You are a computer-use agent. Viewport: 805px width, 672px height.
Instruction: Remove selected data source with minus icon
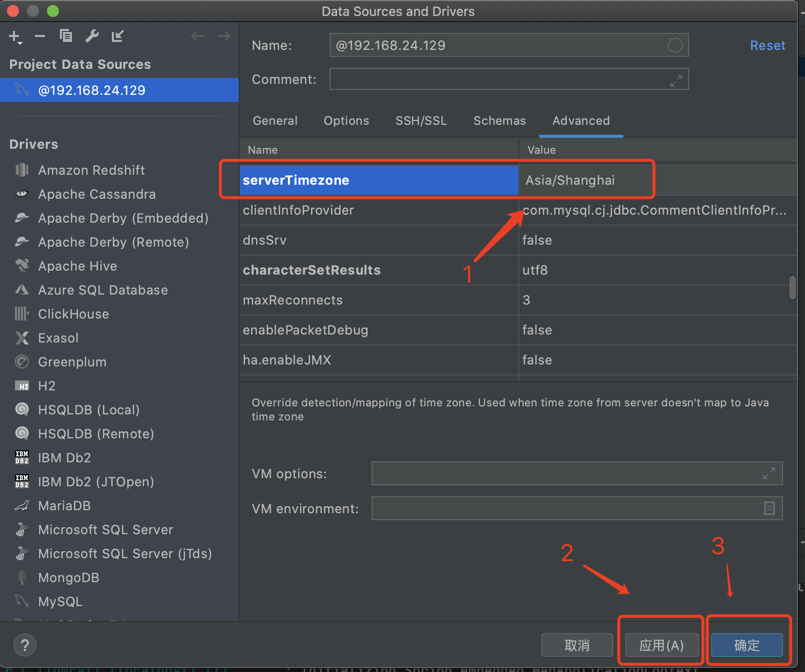40,36
